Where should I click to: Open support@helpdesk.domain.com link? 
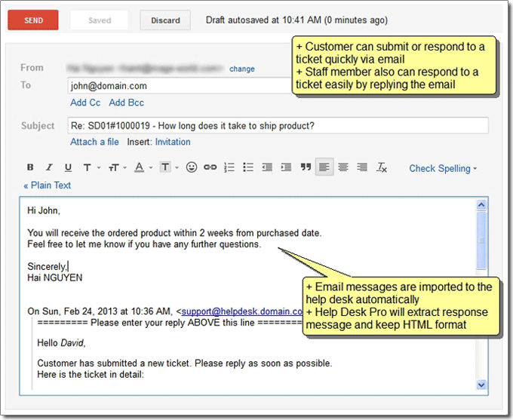coord(241,311)
